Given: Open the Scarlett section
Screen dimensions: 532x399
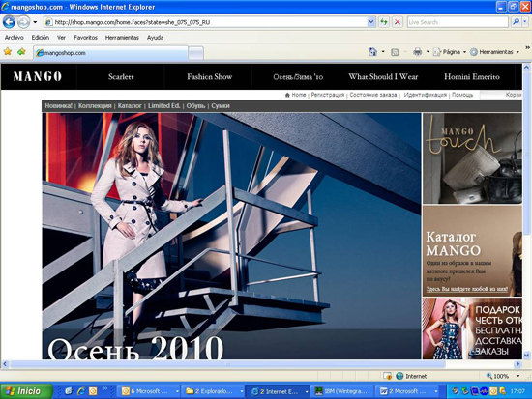Looking at the screenshot, I should (x=121, y=77).
